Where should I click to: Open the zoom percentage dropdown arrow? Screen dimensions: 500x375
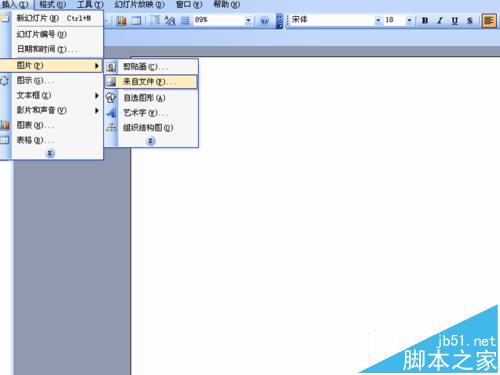tap(248, 21)
